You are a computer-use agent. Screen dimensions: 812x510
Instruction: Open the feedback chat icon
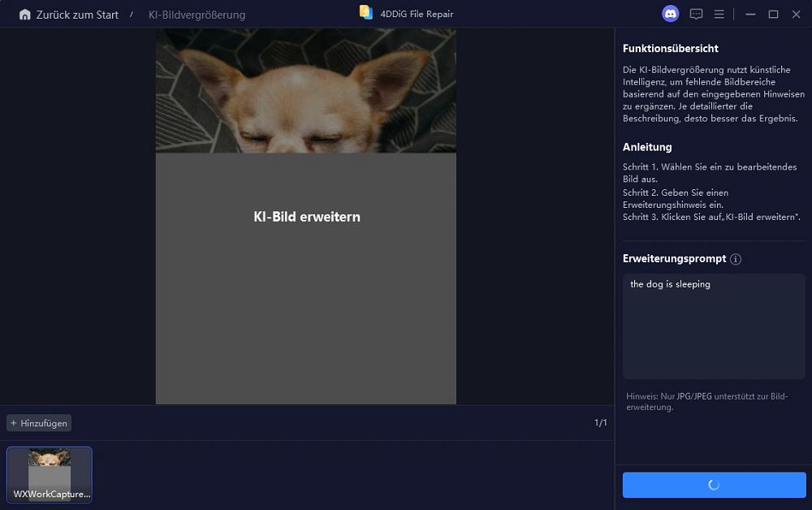coord(696,15)
